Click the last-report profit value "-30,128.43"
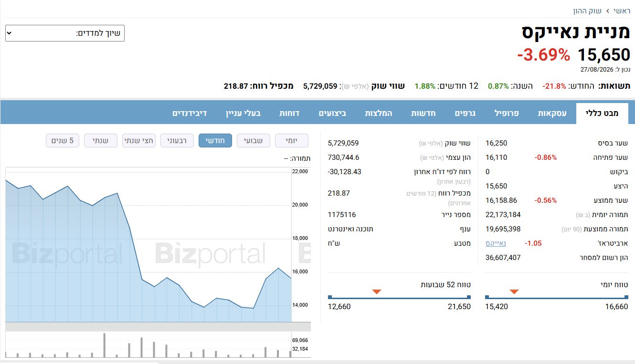 [x=345, y=172]
